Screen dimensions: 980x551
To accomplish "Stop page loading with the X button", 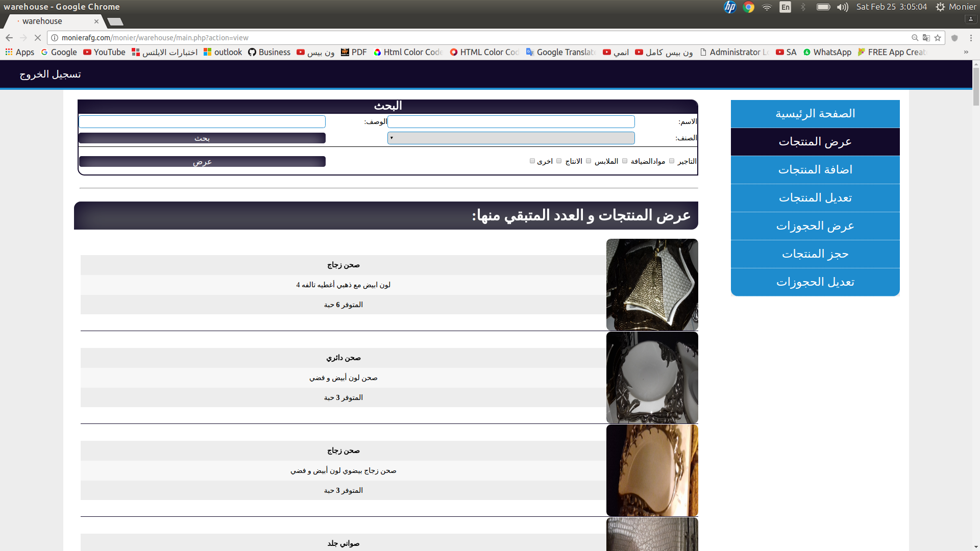I will click(38, 38).
